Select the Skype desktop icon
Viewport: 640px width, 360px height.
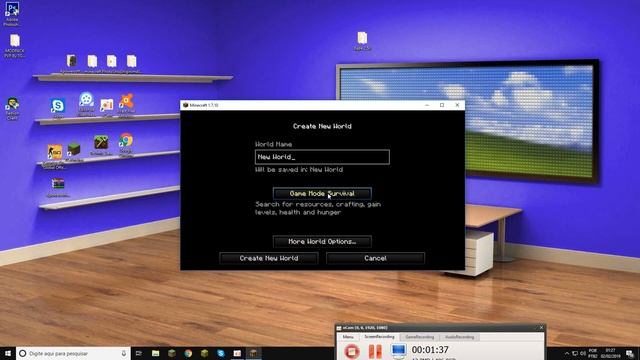tap(58, 108)
